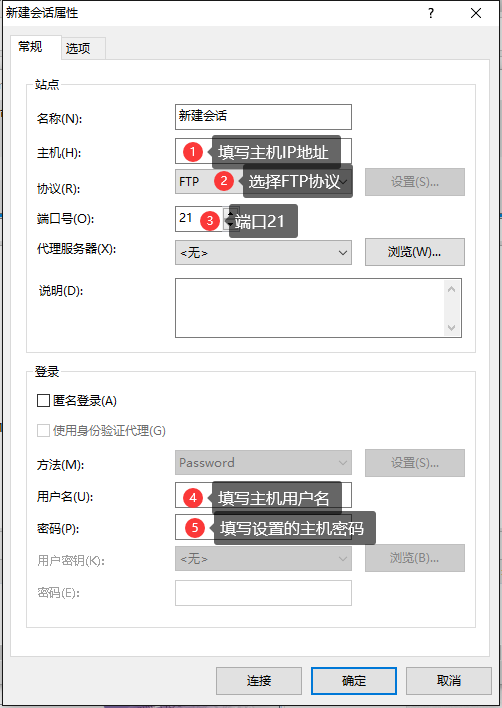502x708 pixels.
Task: Click the 确定 button
Action: 354,680
